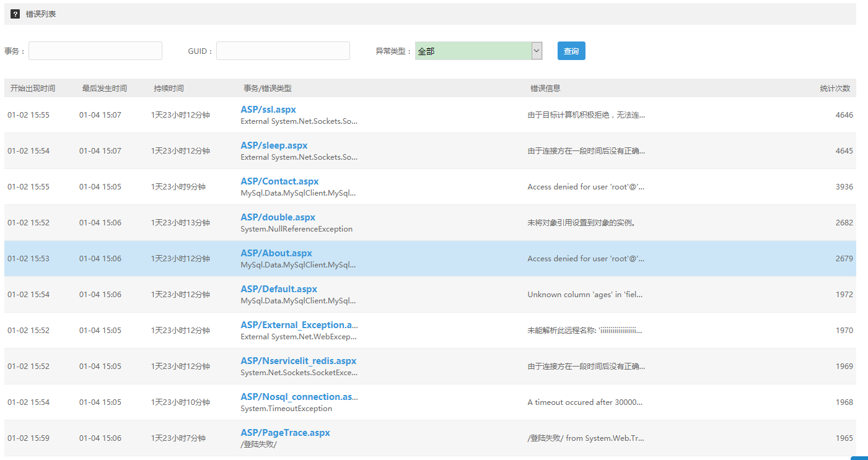The width and height of the screenshot is (868, 460).
Task: Click error message A timeout occured after 30000...
Action: pyautogui.click(x=585, y=402)
